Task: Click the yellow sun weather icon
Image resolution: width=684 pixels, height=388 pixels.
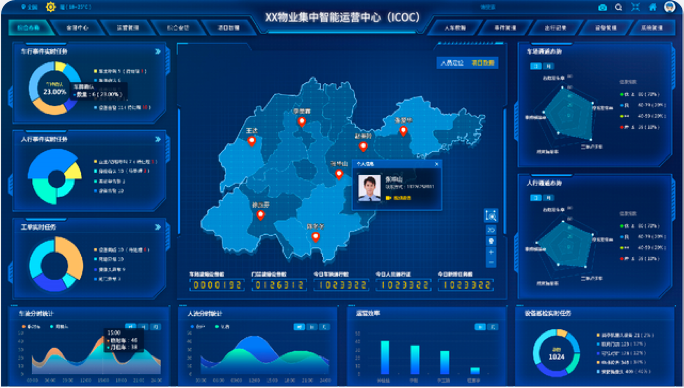Action: click(51, 7)
